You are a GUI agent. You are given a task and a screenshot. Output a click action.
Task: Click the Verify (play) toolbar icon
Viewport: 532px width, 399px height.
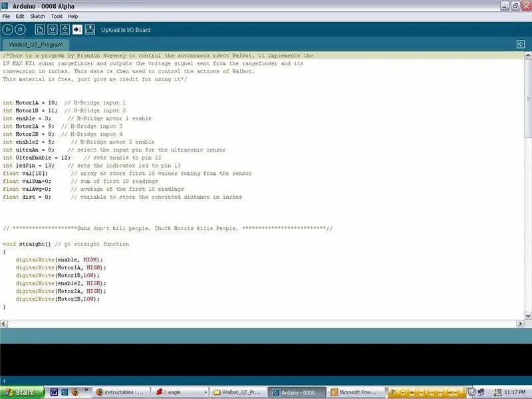pos(7,30)
